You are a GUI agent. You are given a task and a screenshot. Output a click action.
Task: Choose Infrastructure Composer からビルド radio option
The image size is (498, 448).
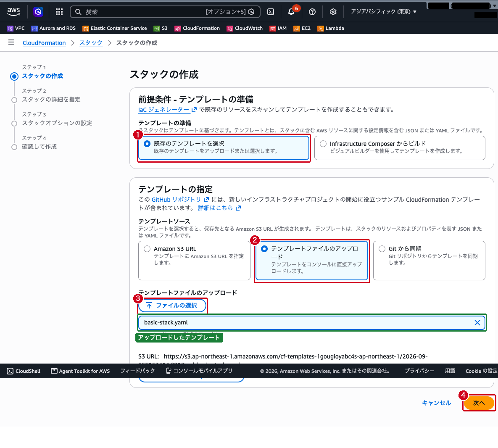(x=400, y=148)
